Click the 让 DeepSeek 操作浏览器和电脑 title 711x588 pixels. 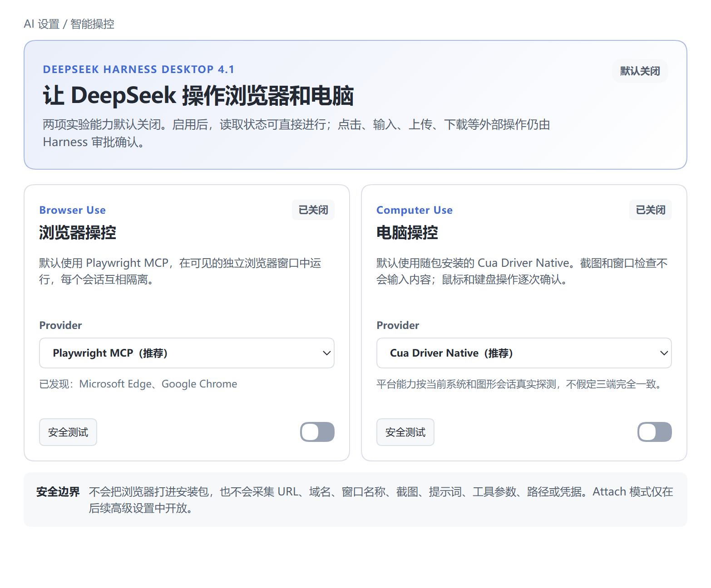[198, 96]
